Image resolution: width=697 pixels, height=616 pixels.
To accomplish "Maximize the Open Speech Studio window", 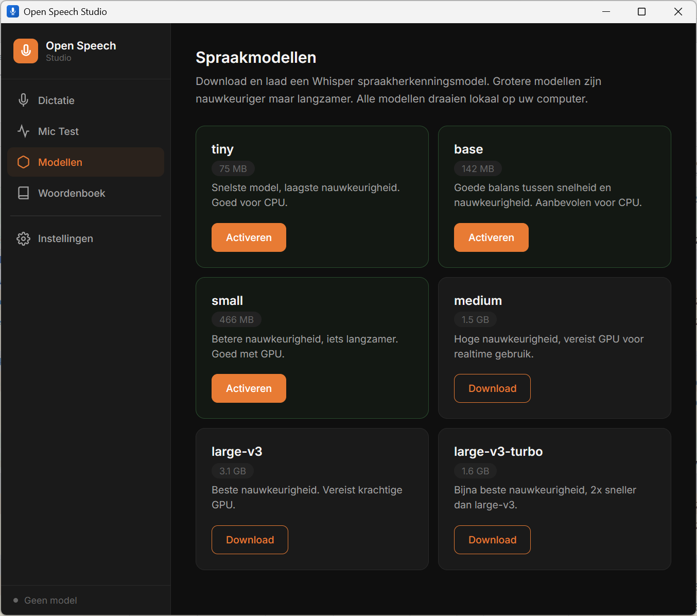I will pyautogui.click(x=641, y=11).
